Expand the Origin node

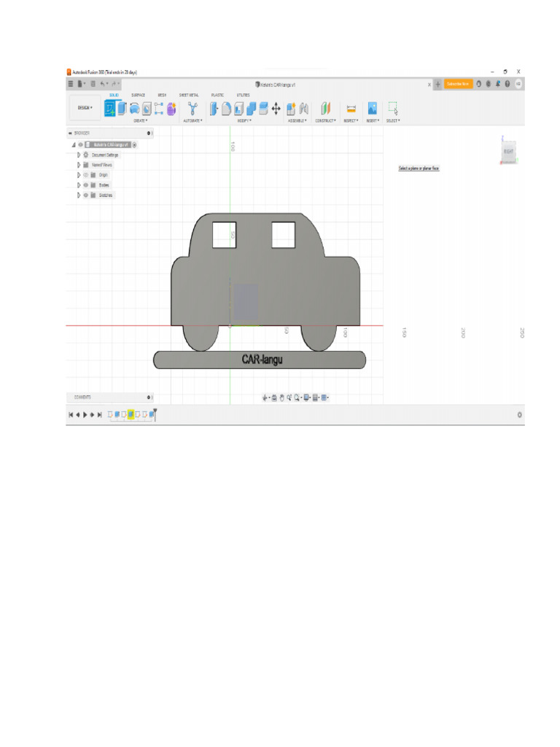[79, 175]
